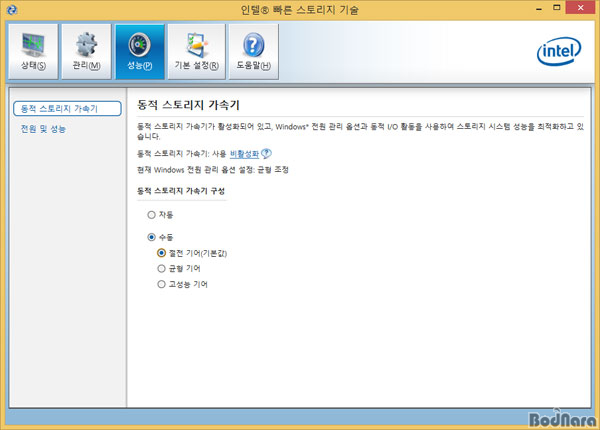Click the 비활성화 disable link

tap(244, 154)
